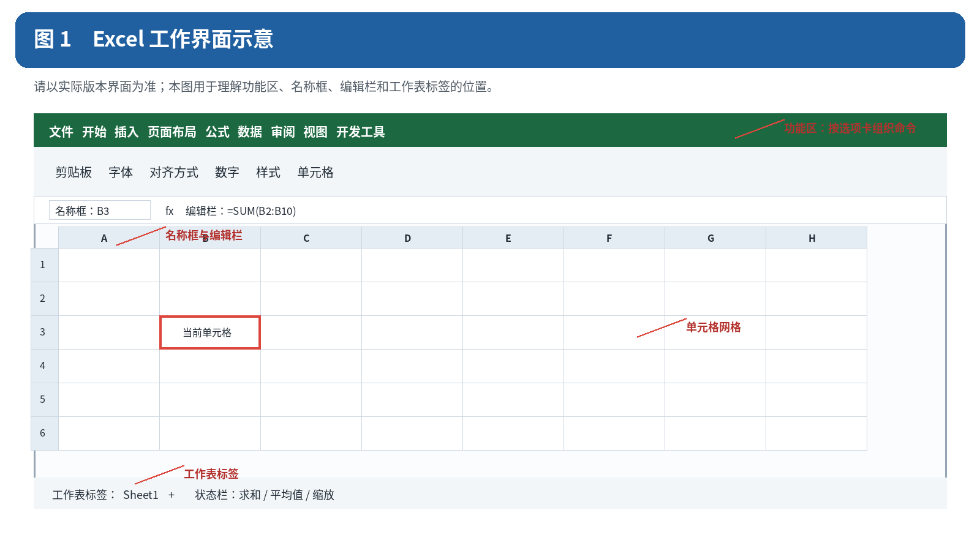This screenshot has height=551, width=980.
Task: Go to the 公式 tab
Action: [217, 132]
